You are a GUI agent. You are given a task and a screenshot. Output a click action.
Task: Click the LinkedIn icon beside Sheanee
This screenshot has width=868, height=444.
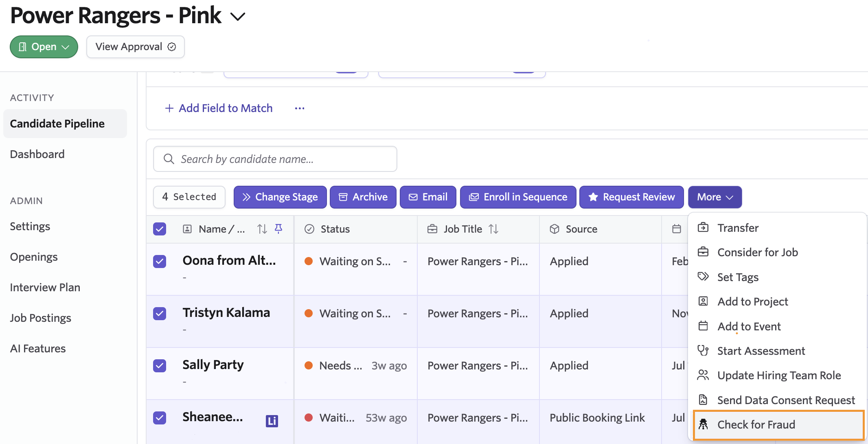pos(272,420)
